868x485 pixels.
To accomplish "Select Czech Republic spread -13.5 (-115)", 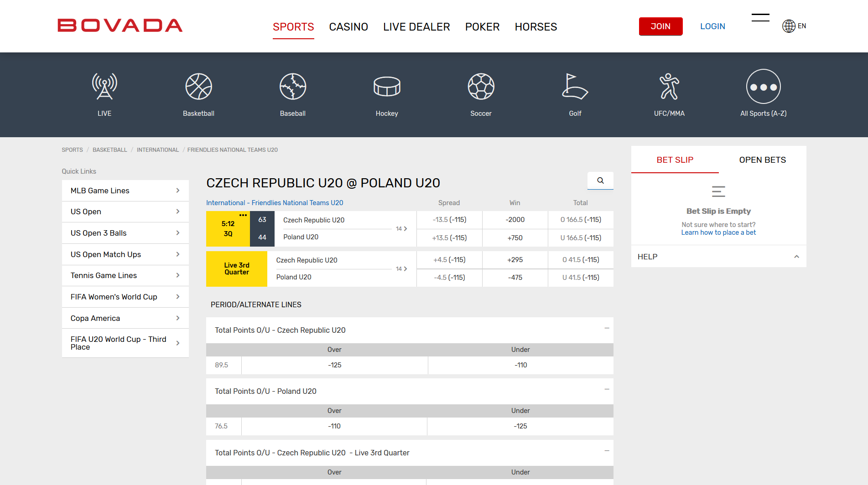I will point(449,220).
